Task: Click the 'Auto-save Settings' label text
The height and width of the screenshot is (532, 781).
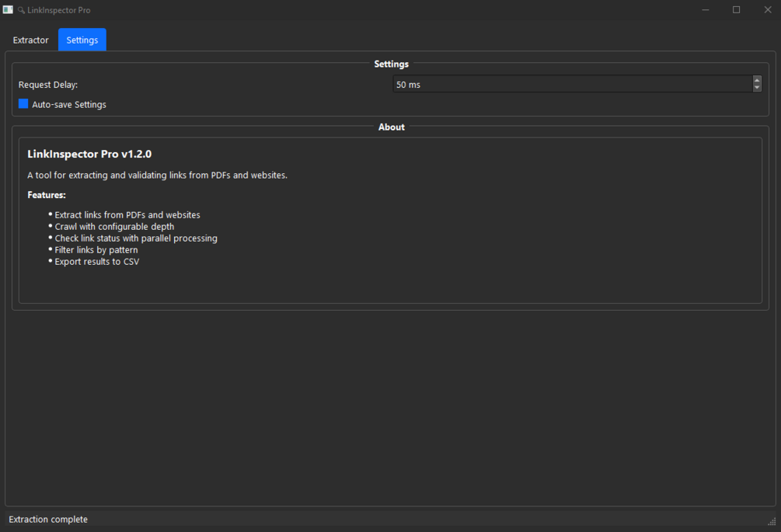Action: [x=69, y=105]
